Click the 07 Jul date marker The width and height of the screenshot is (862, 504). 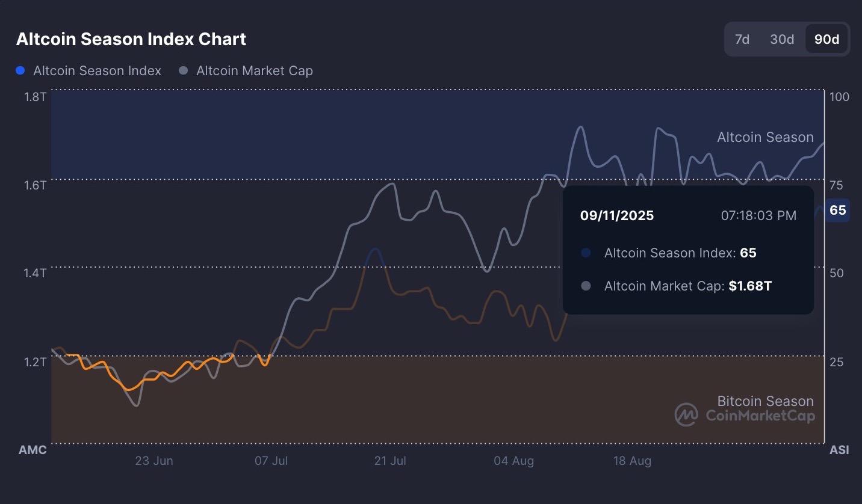coord(271,461)
